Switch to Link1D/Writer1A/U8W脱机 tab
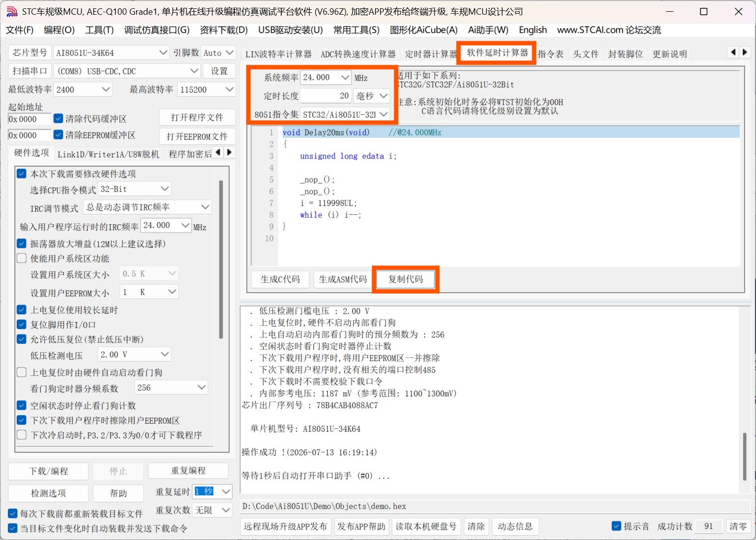 click(x=108, y=154)
